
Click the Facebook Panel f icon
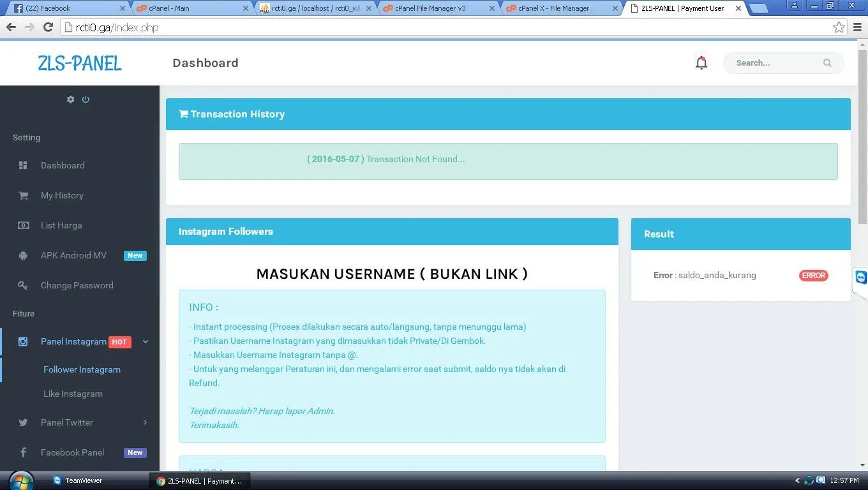pyautogui.click(x=23, y=452)
